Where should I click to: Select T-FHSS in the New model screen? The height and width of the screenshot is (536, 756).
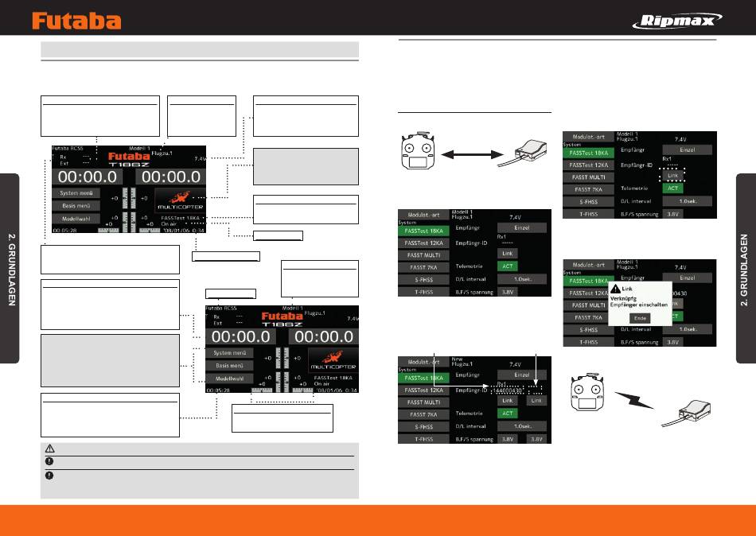point(423,439)
